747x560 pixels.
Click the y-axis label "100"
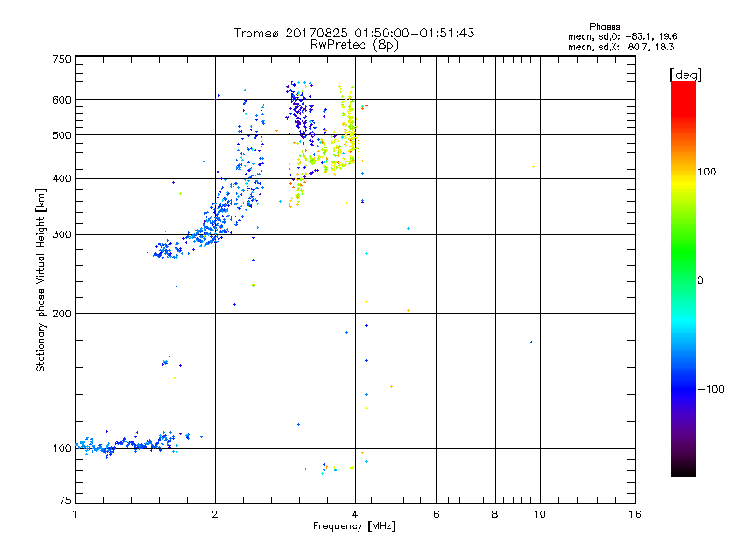point(62,449)
